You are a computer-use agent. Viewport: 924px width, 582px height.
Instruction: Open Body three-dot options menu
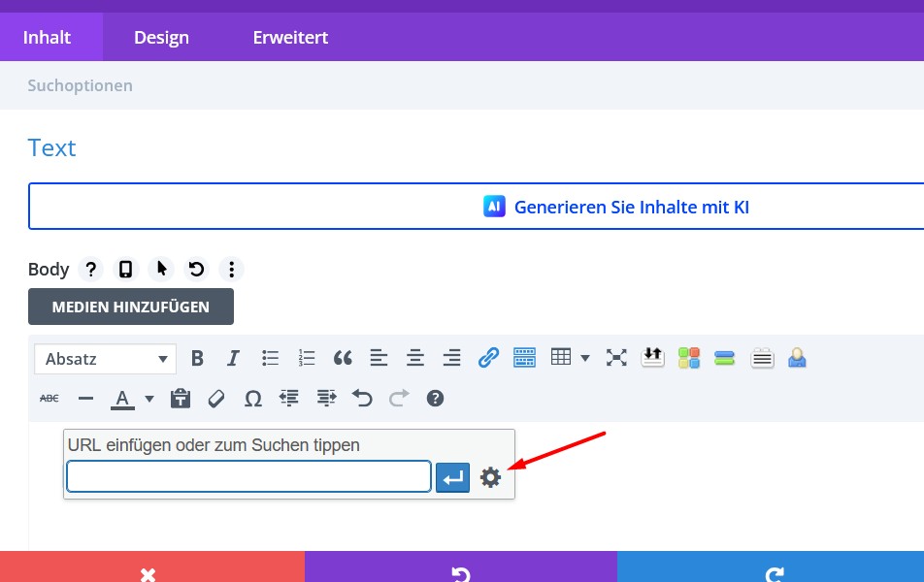[232, 270]
